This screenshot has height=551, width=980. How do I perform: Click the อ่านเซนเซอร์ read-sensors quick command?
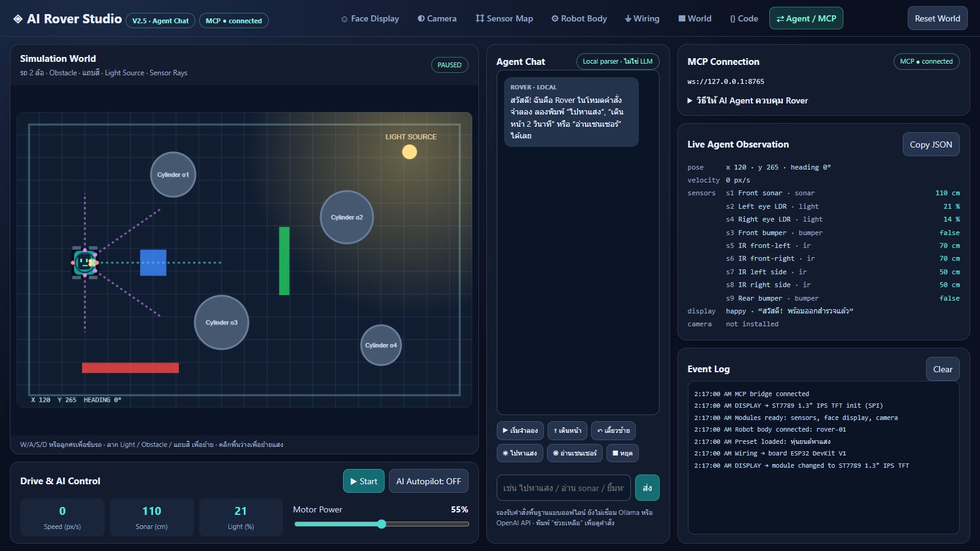575,453
